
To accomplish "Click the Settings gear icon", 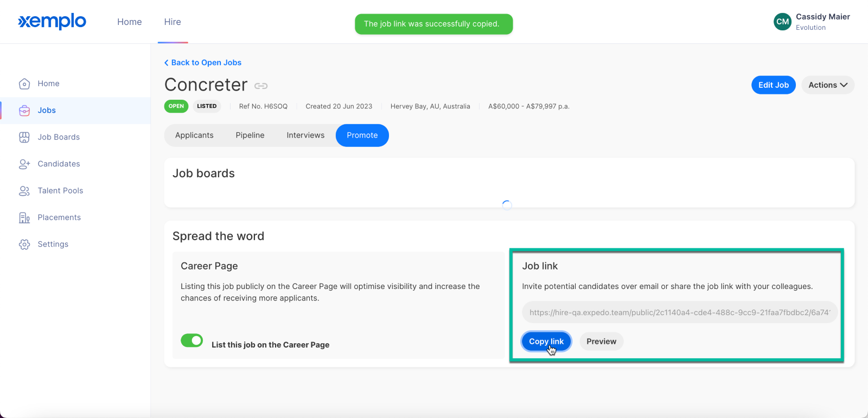I will tap(24, 245).
